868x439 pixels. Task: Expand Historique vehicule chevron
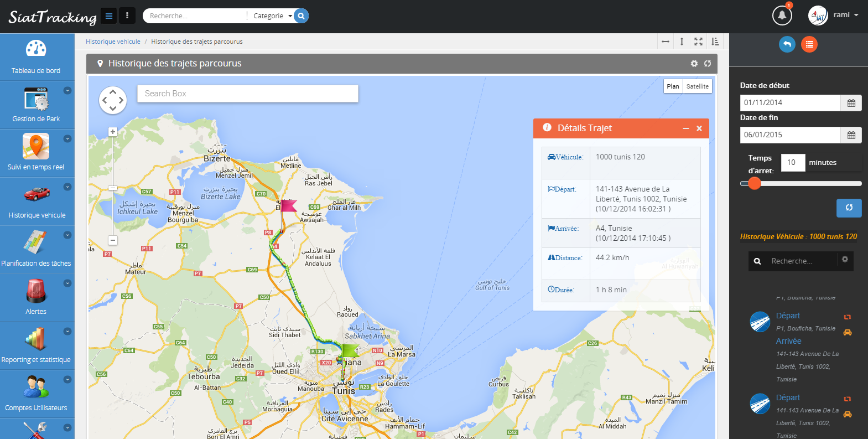(x=67, y=187)
